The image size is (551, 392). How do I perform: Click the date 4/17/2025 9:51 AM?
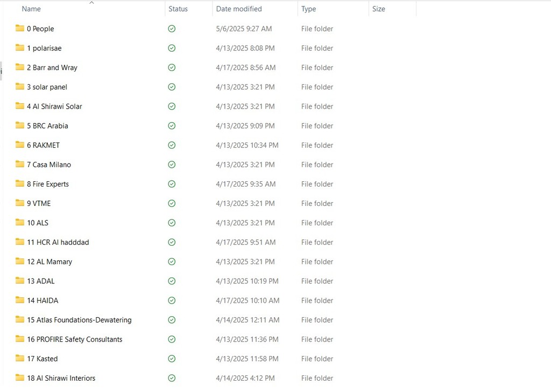pos(245,243)
